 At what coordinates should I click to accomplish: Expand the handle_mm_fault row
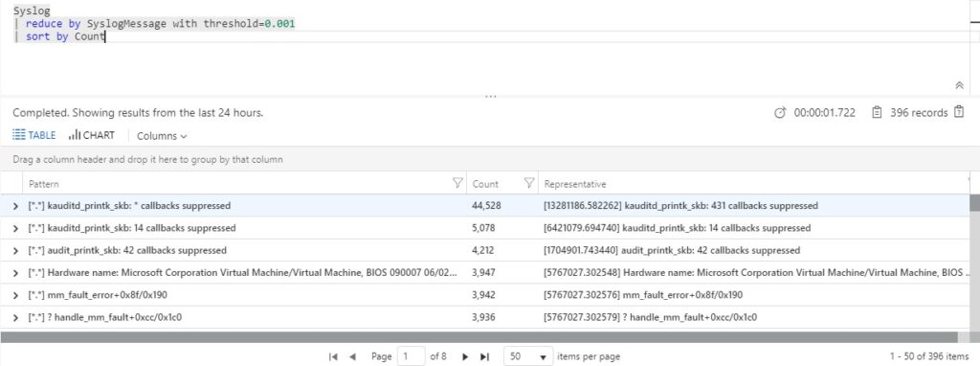(x=15, y=318)
